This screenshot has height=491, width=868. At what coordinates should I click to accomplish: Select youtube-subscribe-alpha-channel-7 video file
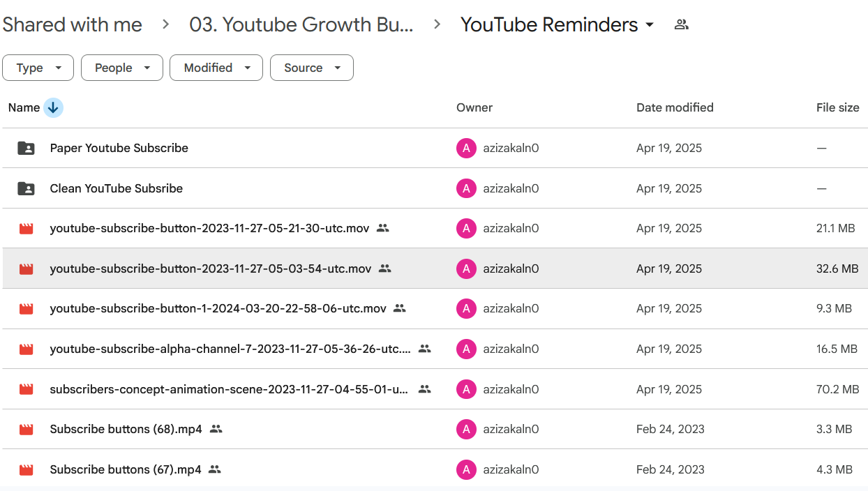coord(230,349)
